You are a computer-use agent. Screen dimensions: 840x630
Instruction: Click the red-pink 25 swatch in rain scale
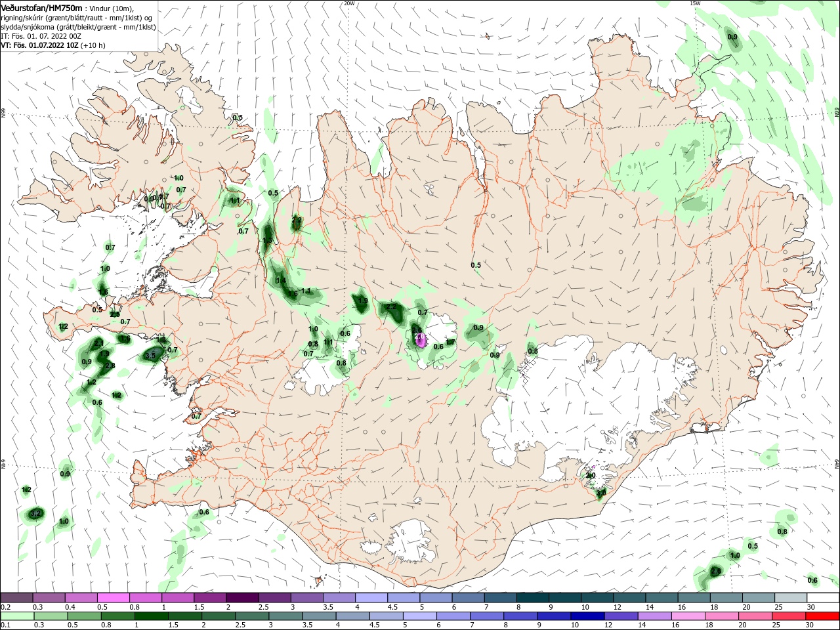click(789, 616)
